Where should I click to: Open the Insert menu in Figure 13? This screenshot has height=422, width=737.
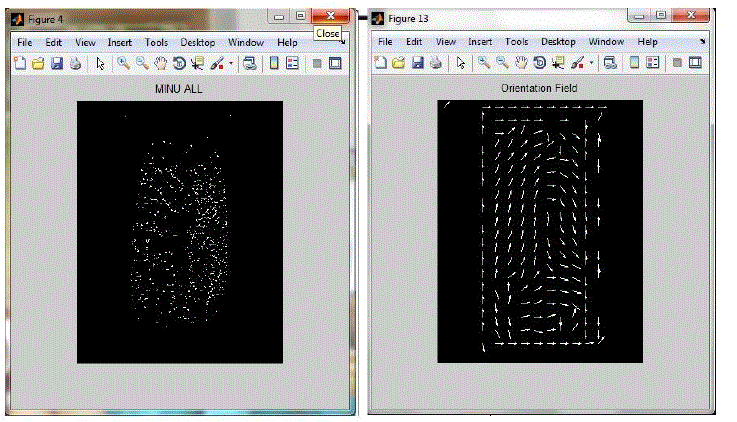click(x=480, y=43)
